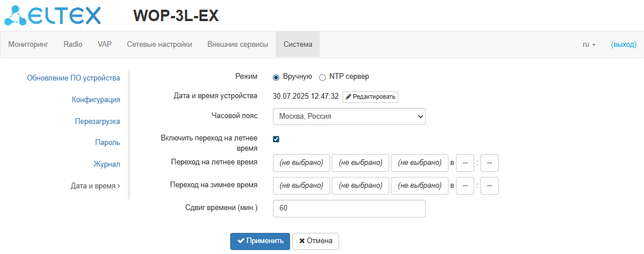Click the checkmark icon on Применить
Image resolution: width=644 pixels, height=254 pixels.
pyautogui.click(x=241, y=241)
